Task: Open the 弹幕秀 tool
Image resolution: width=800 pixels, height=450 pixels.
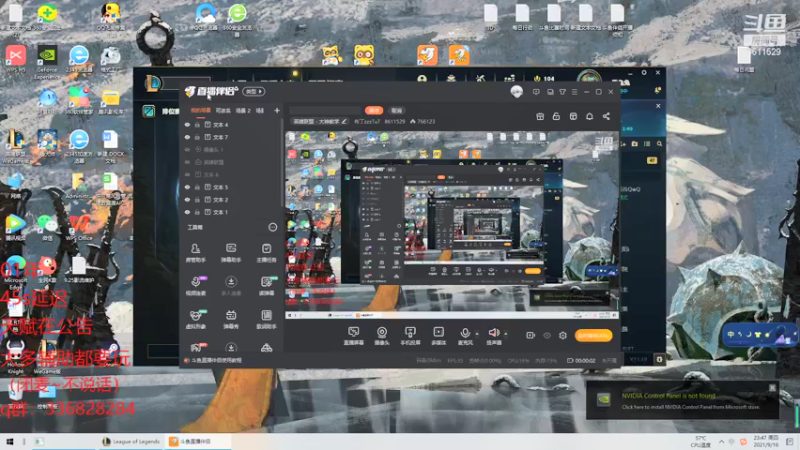Action: point(231,319)
